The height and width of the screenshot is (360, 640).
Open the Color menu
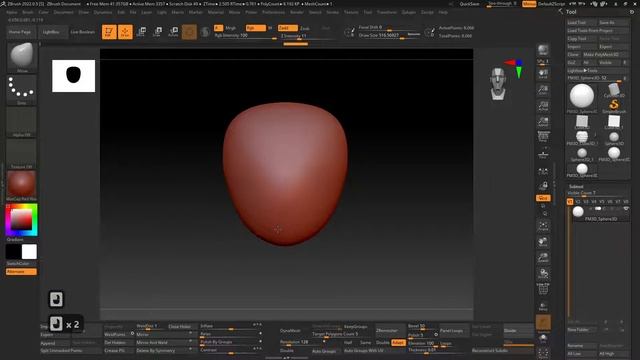(43, 12)
